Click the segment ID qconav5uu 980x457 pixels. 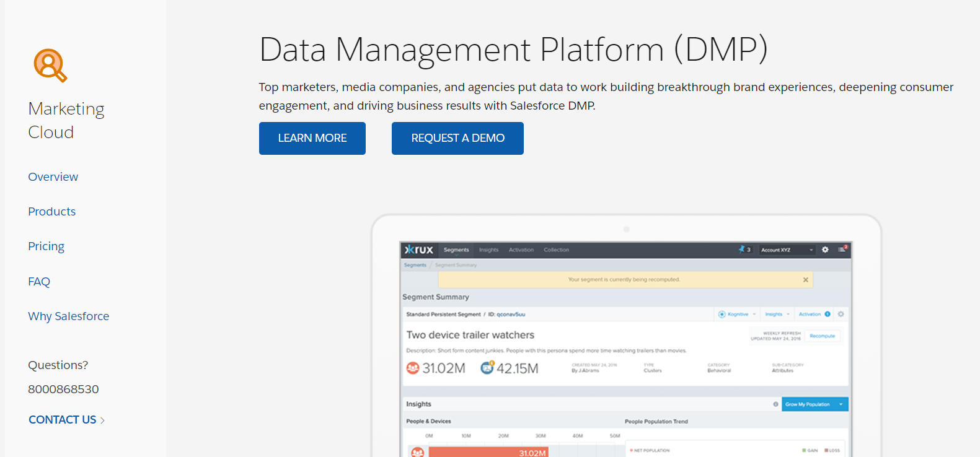[511, 315]
